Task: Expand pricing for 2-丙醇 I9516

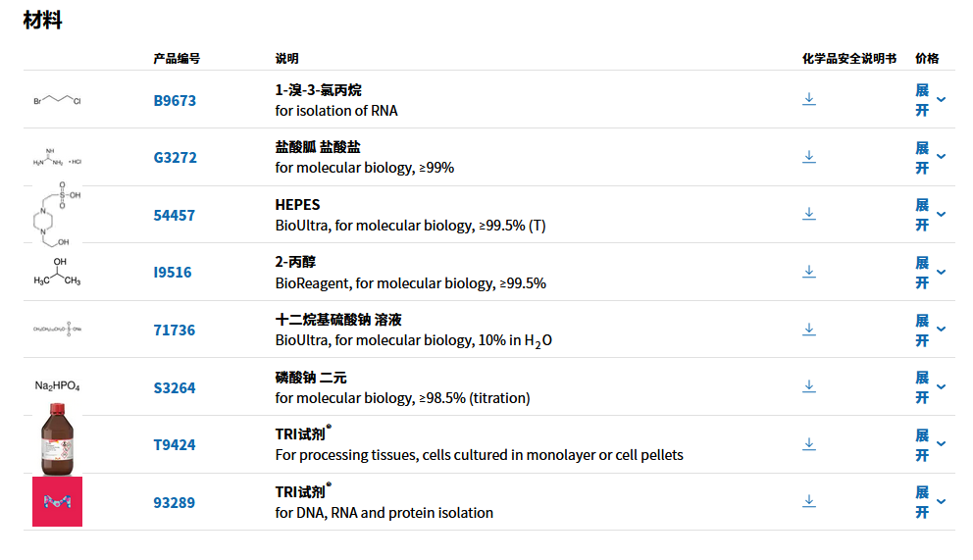Action: (930, 273)
